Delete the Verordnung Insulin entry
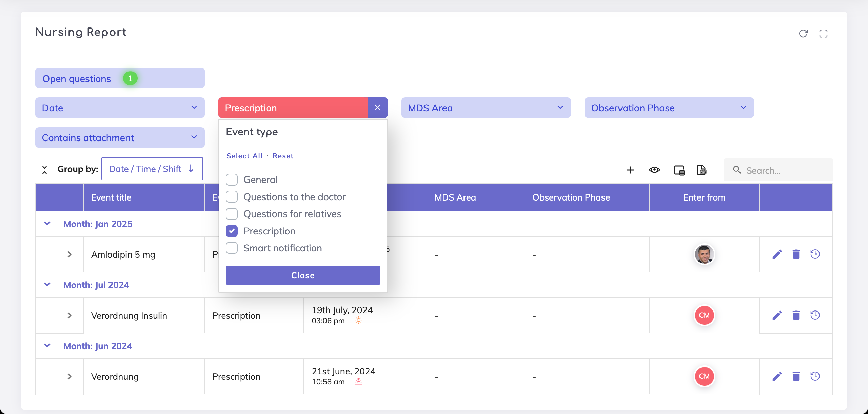Image resolution: width=868 pixels, height=414 pixels. pos(796,315)
